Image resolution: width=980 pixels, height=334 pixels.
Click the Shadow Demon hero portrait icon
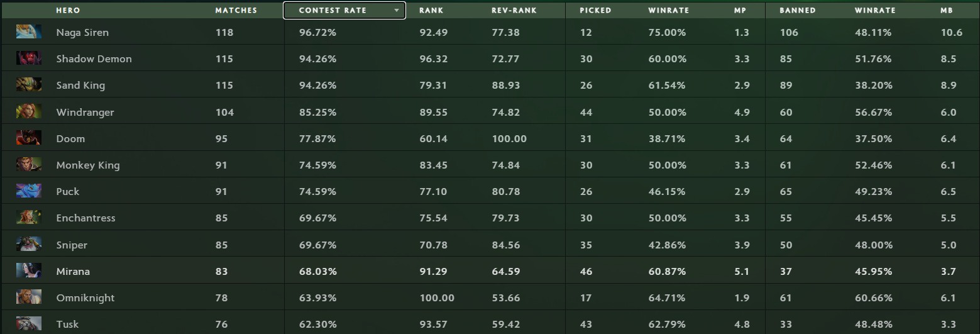[29, 58]
